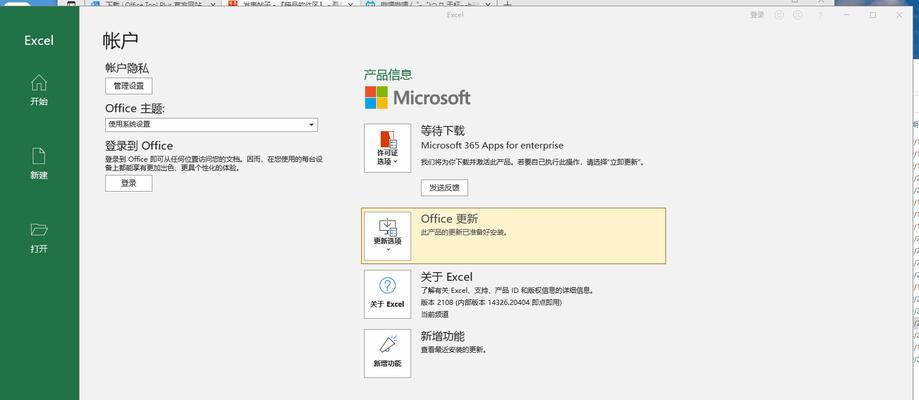The width and height of the screenshot is (919, 400).
Task: Click the 此产品的更新已准备好安装 message
Action: tap(464, 232)
